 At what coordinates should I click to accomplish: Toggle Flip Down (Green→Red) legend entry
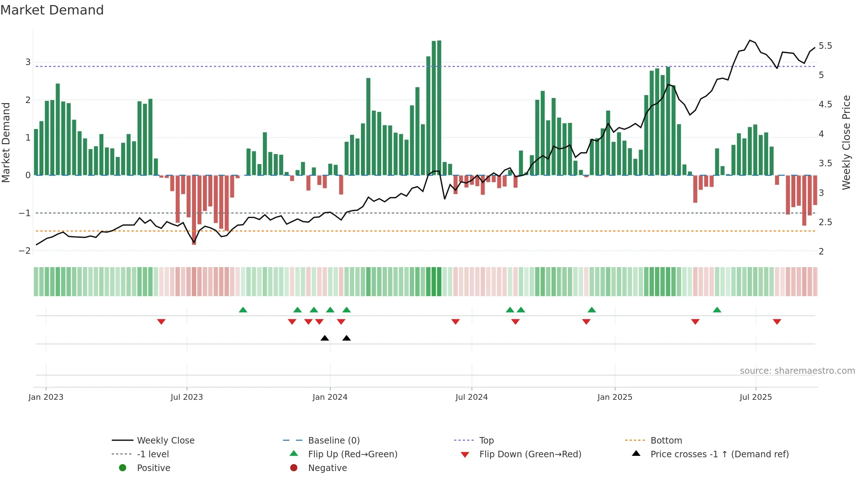click(521, 454)
